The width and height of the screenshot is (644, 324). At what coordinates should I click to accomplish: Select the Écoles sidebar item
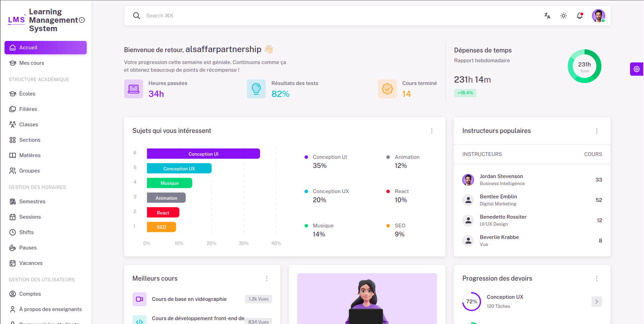[27, 93]
